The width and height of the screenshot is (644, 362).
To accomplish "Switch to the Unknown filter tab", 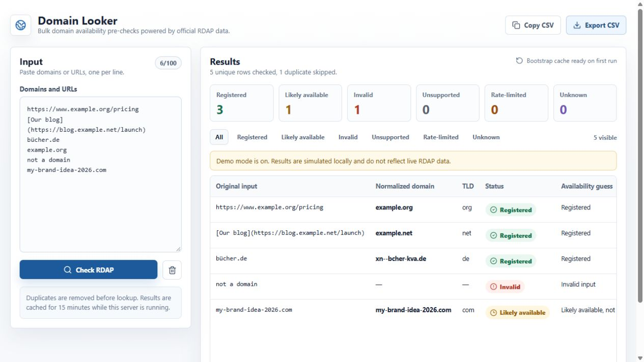I will tap(486, 137).
